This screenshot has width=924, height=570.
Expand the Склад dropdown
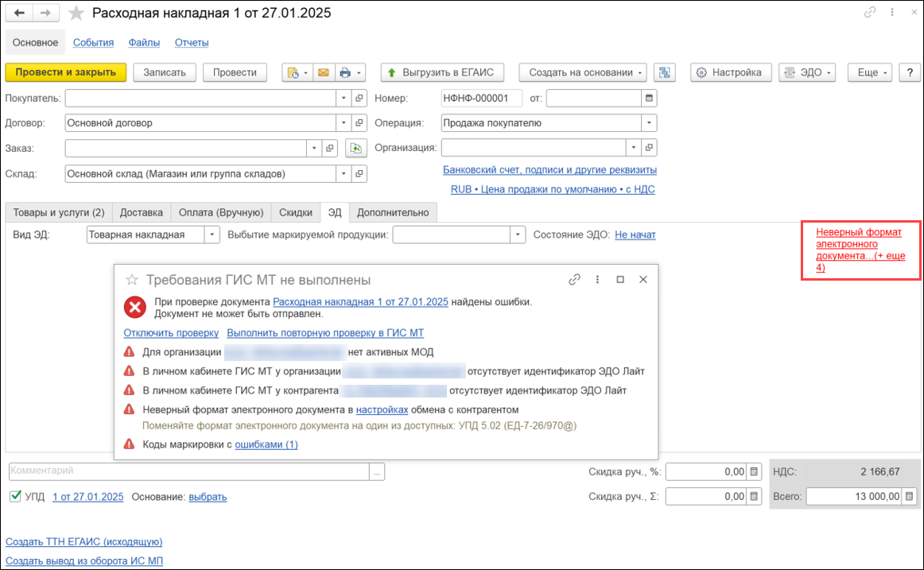pos(344,174)
